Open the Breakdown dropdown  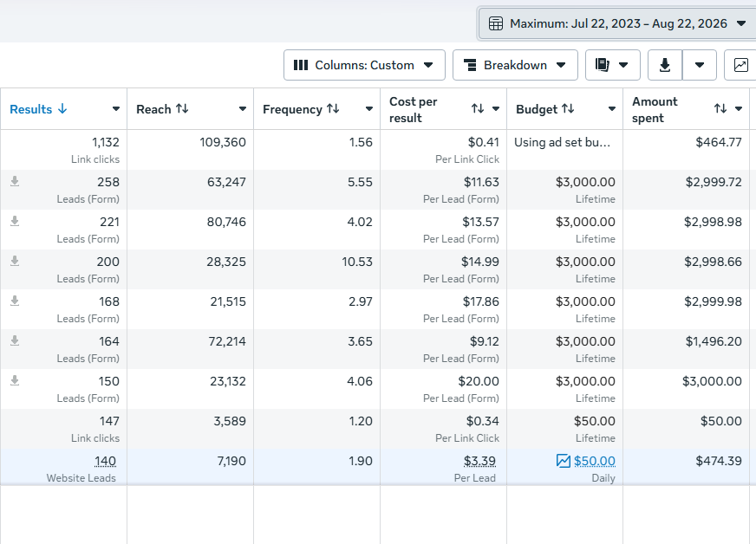515,65
